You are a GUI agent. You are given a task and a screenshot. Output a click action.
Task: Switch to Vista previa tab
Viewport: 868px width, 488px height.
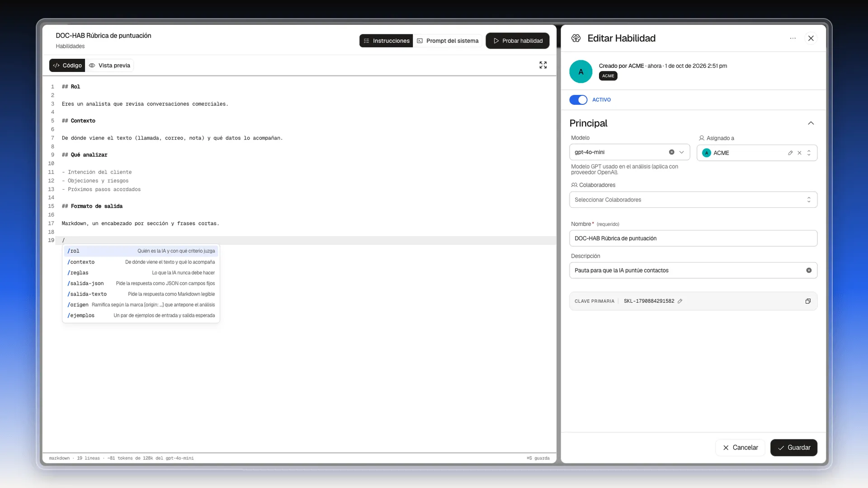click(x=109, y=66)
